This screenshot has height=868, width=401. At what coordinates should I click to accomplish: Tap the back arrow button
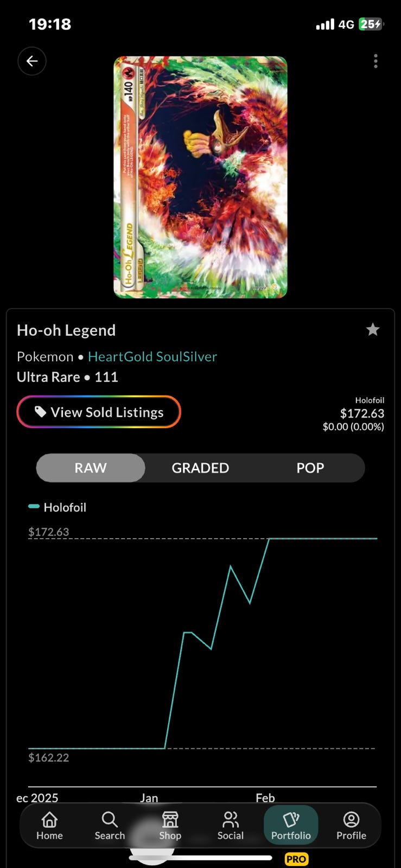(32, 61)
